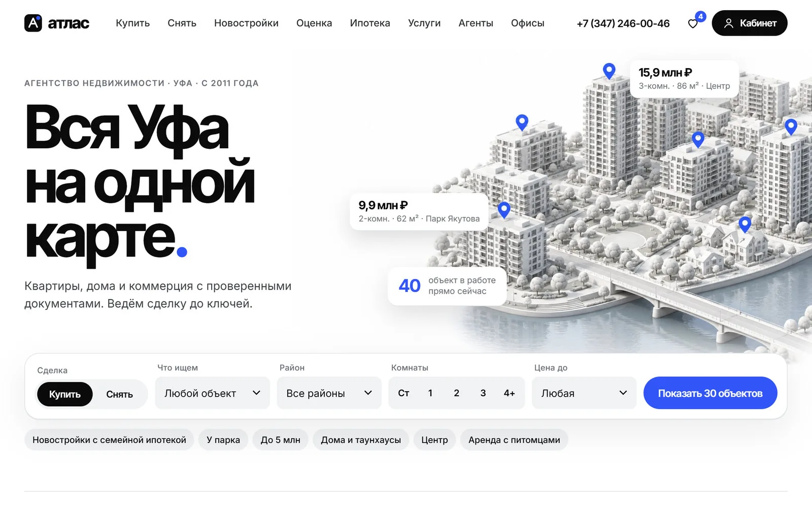Open the Услуги nav item
This screenshot has height=508, width=812.
coord(424,23)
